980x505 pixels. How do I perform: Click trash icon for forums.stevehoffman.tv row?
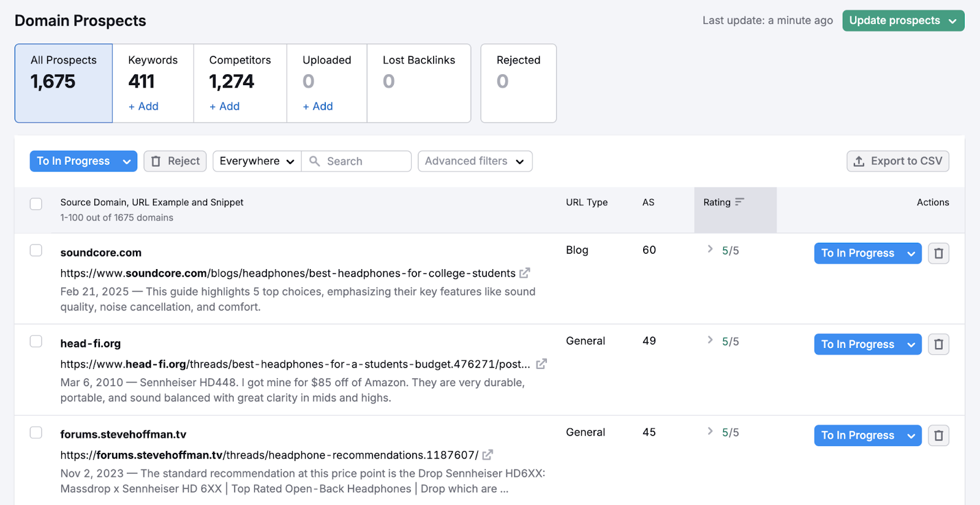[938, 436]
